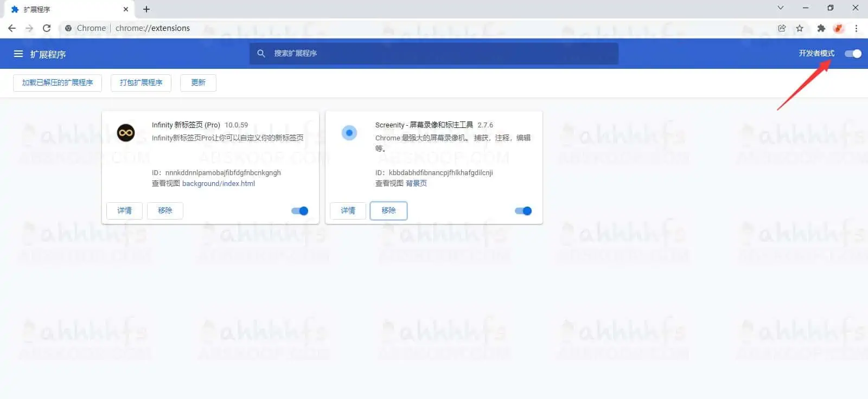This screenshot has width=868, height=399.
Task: Click the 打包扩展程序 button
Action: 141,83
